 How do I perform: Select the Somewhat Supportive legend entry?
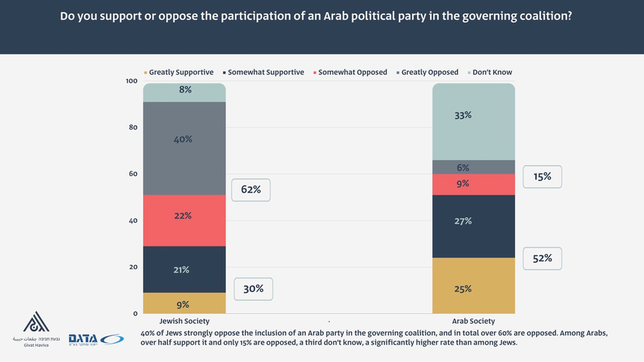click(x=265, y=73)
